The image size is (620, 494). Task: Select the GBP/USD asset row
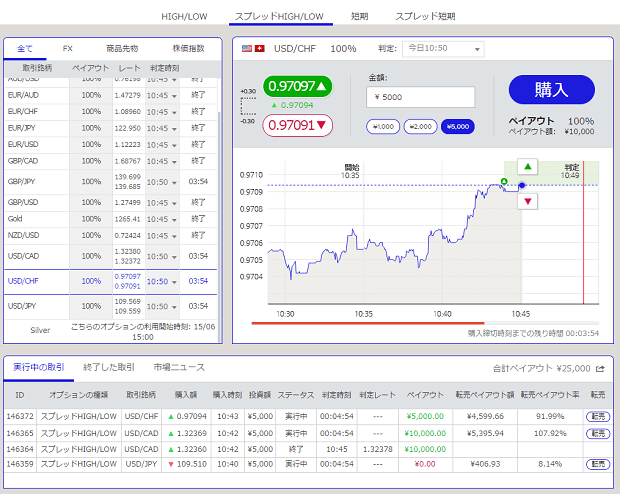111,203
